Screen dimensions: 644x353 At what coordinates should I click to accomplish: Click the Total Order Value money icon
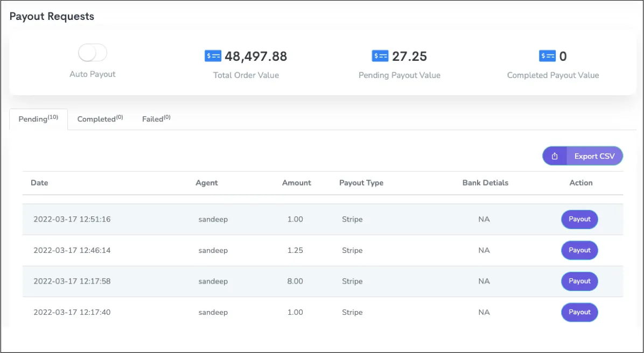coord(213,56)
